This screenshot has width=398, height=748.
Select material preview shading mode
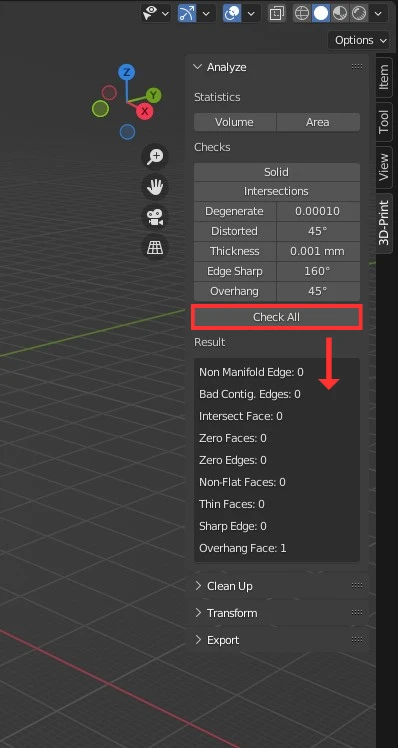(340, 13)
